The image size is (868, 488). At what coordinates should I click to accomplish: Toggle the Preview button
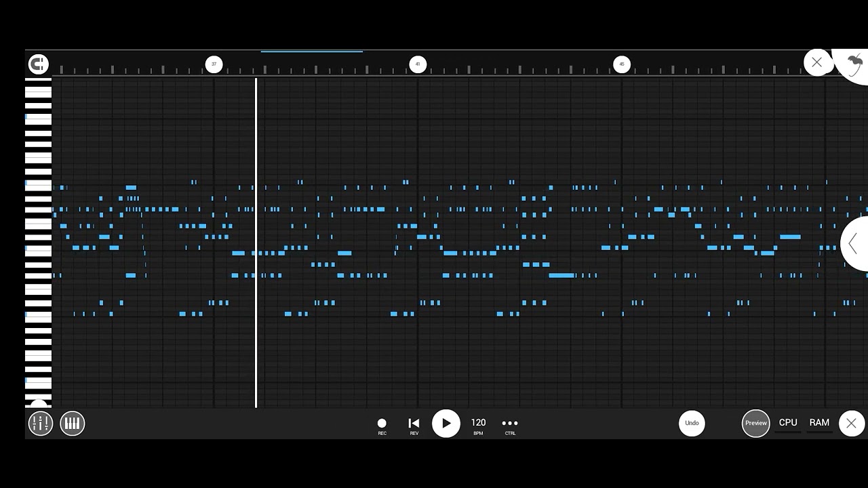(755, 423)
